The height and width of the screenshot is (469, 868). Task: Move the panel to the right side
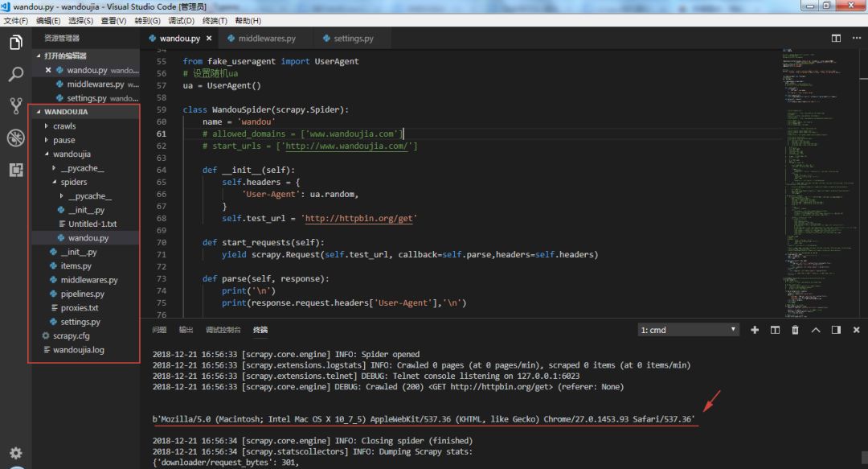point(836,330)
